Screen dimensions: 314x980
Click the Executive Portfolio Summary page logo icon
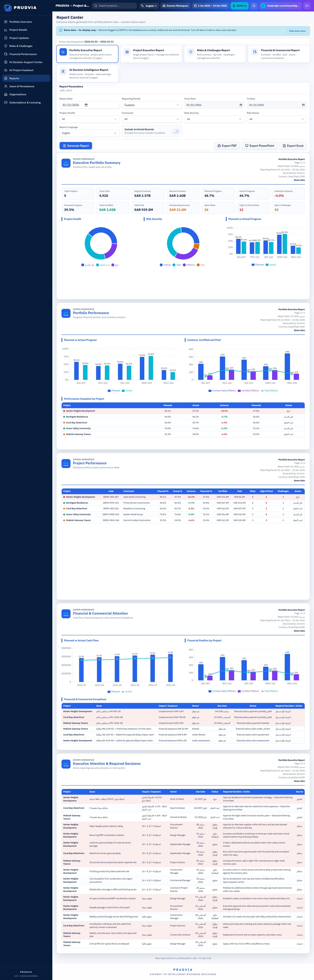pos(66,163)
